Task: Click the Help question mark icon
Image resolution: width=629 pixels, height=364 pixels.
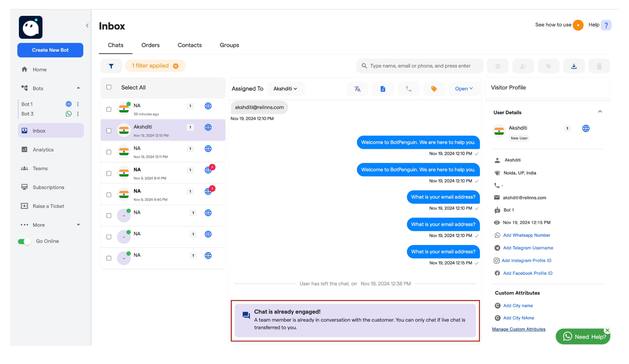Action: (606, 25)
